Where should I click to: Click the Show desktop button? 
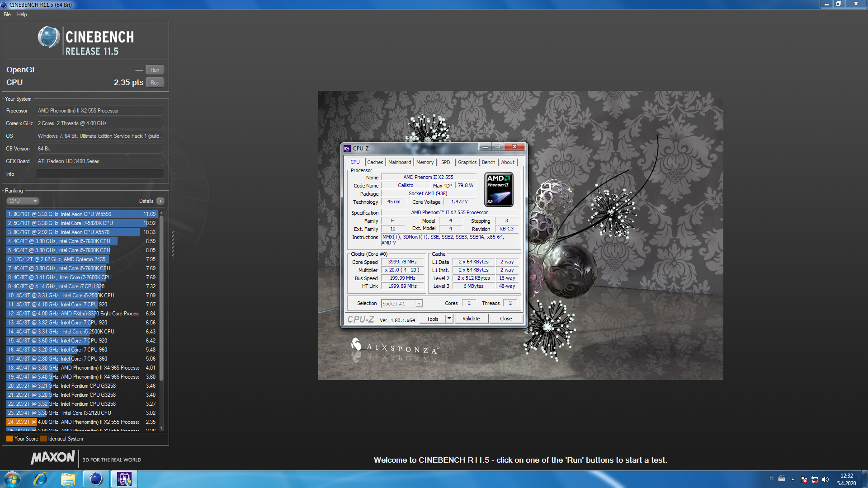[864, 479]
